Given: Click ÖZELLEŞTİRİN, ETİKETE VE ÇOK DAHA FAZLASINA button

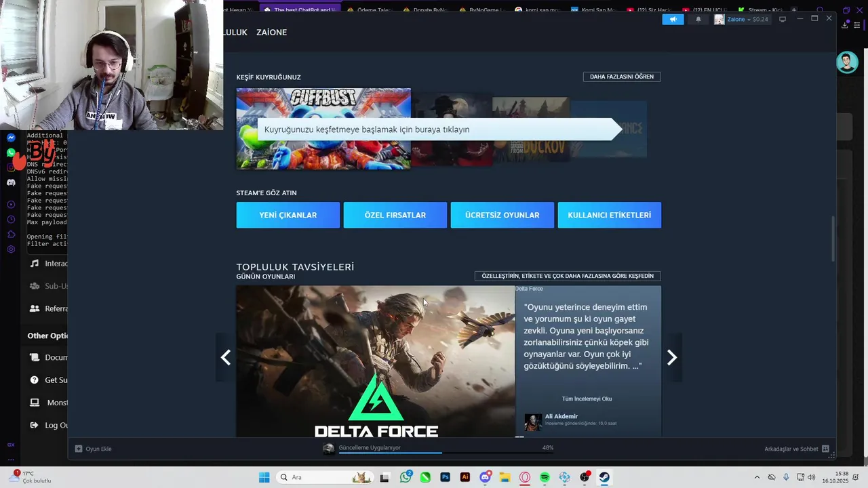Looking at the screenshot, I should [568, 276].
